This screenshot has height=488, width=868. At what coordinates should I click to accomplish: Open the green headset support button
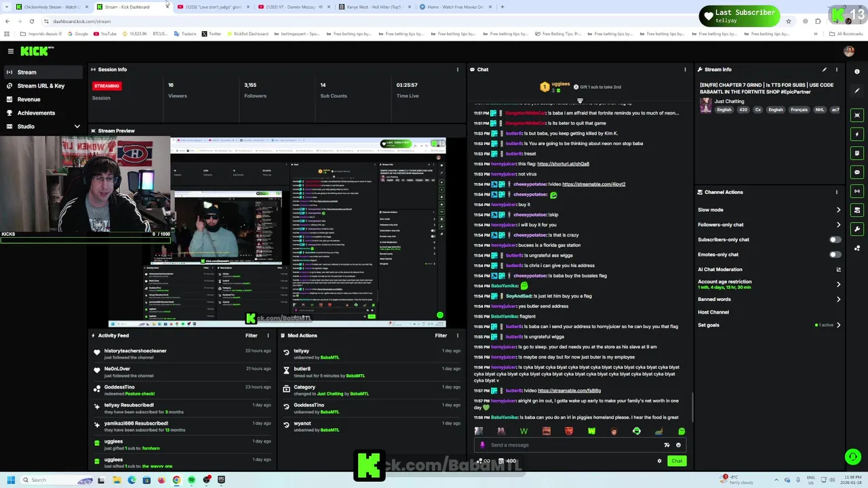[853, 457]
